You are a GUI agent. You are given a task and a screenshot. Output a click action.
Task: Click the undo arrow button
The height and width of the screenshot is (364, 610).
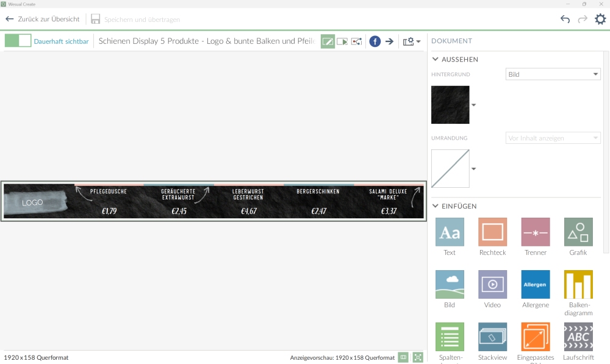point(565,19)
